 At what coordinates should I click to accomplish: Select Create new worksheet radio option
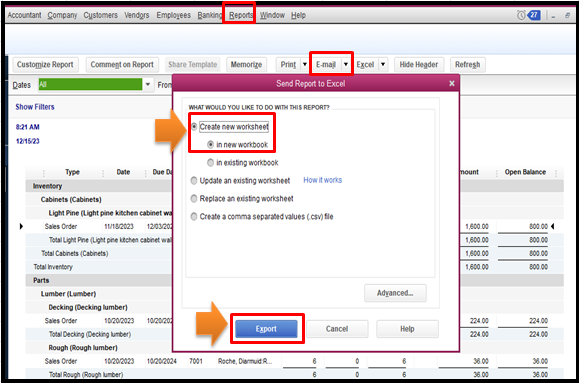click(194, 127)
